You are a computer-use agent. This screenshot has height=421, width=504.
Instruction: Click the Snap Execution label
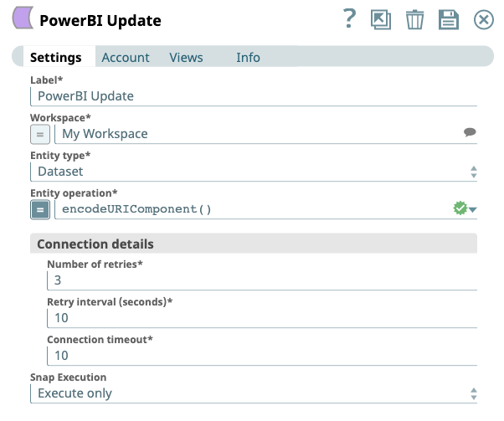tap(68, 377)
